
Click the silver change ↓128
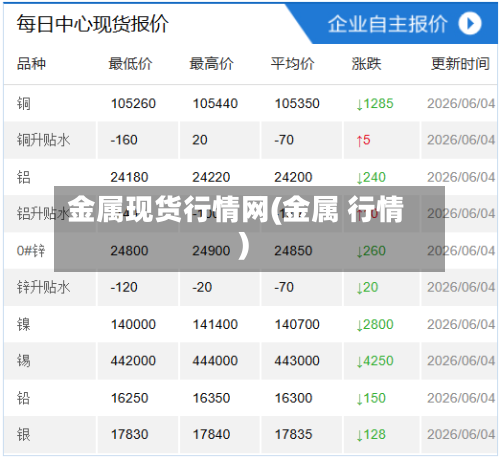[x=371, y=434]
